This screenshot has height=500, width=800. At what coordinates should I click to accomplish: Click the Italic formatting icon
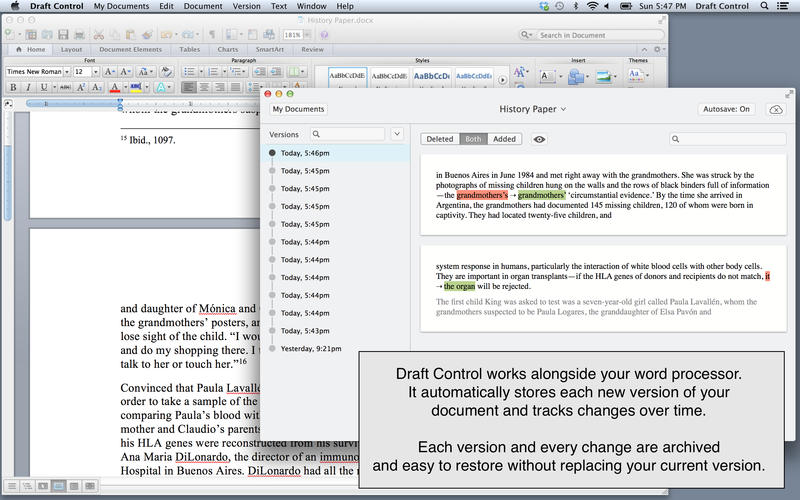pyautogui.click(x=28, y=88)
